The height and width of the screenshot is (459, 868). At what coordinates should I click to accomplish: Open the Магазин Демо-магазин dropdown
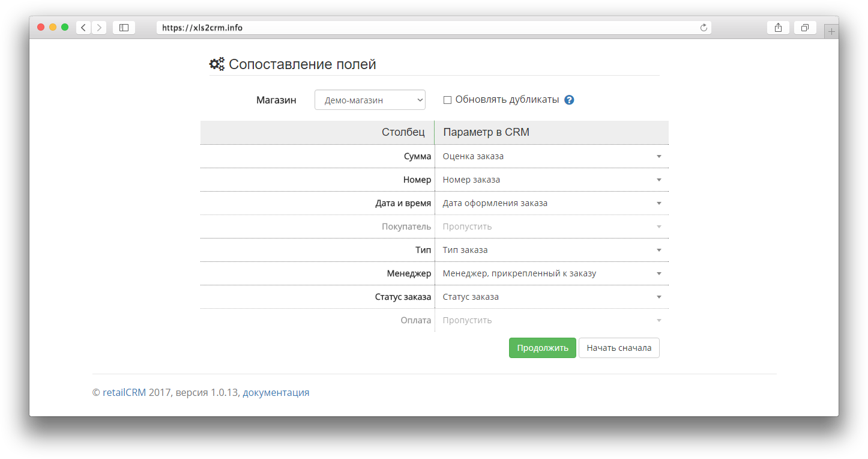click(370, 100)
